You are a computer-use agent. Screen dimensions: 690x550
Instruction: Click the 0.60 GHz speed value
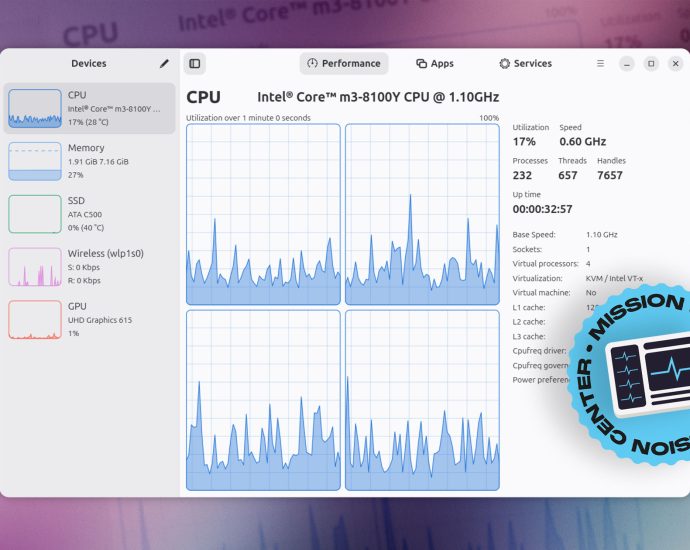pos(583,142)
